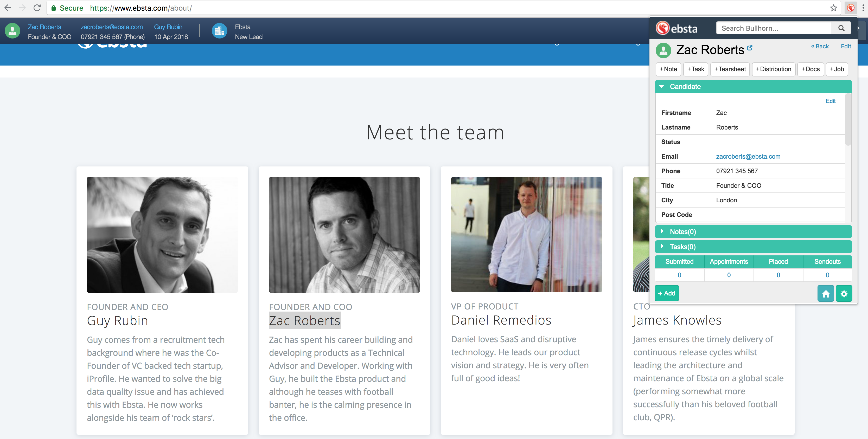The image size is (868, 439).
Task: Bookmark this page with the star icon
Action: coord(833,8)
